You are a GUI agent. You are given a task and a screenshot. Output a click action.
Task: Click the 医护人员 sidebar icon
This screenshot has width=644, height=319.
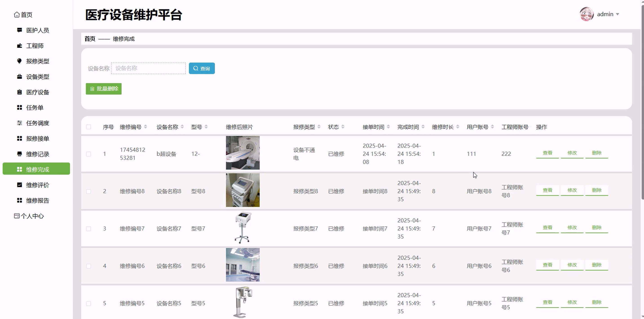click(x=20, y=30)
